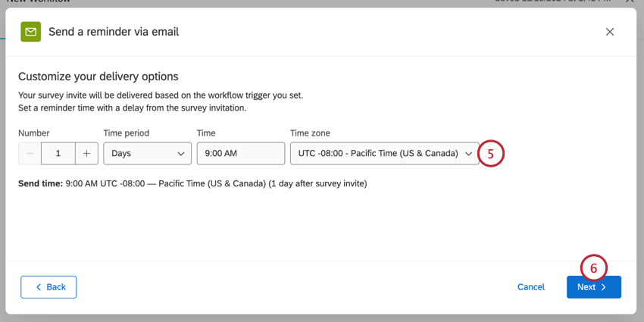The height and width of the screenshot is (322, 644).
Task: Click the "Customize your delivery options" heading
Action: pos(98,76)
